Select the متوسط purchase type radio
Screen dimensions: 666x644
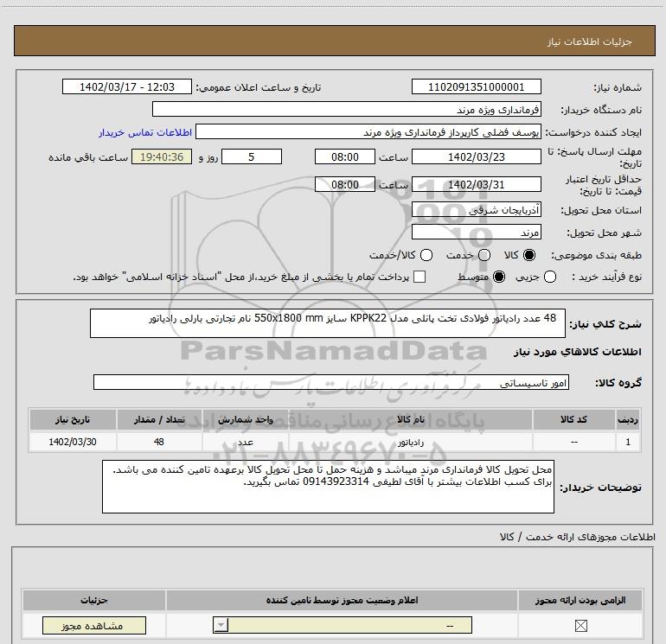(x=499, y=277)
